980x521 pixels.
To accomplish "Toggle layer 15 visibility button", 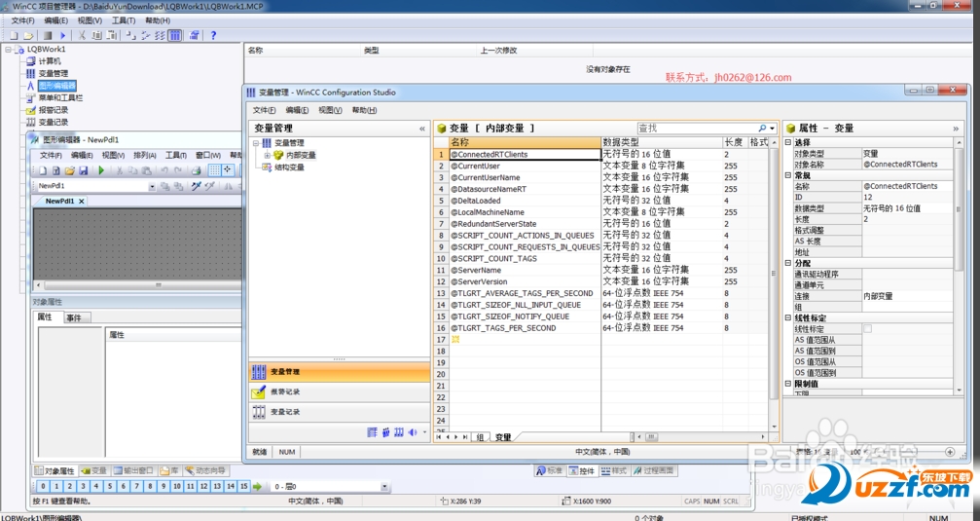I will (243, 487).
